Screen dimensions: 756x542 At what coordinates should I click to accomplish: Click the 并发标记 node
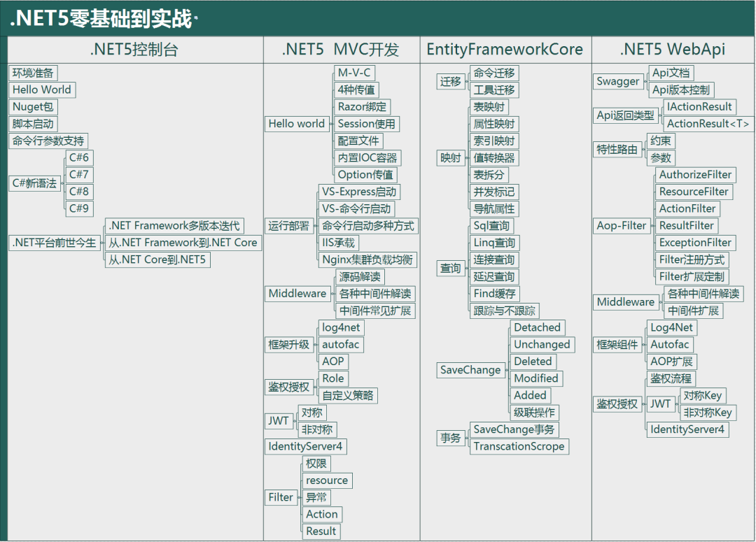pyautogui.click(x=494, y=192)
